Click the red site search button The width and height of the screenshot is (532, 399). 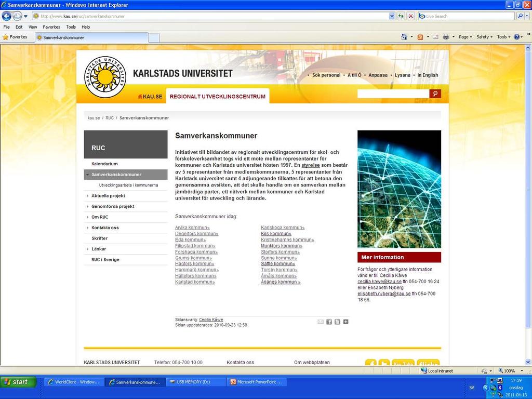tap(435, 94)
